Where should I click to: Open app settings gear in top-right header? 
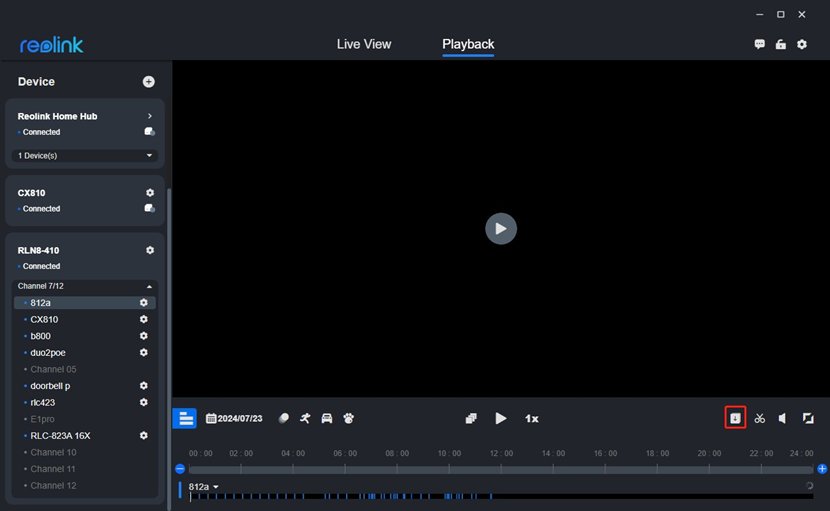(x=802, y=44)
